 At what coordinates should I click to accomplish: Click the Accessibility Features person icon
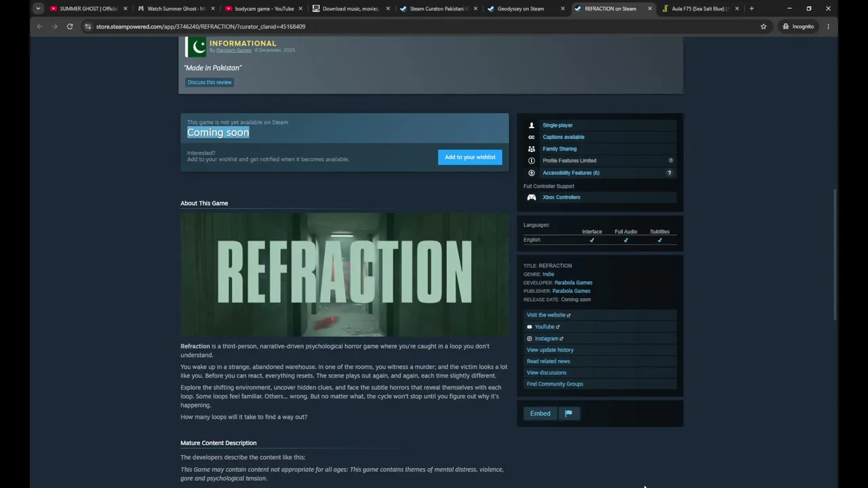click(x=531, y=173)
